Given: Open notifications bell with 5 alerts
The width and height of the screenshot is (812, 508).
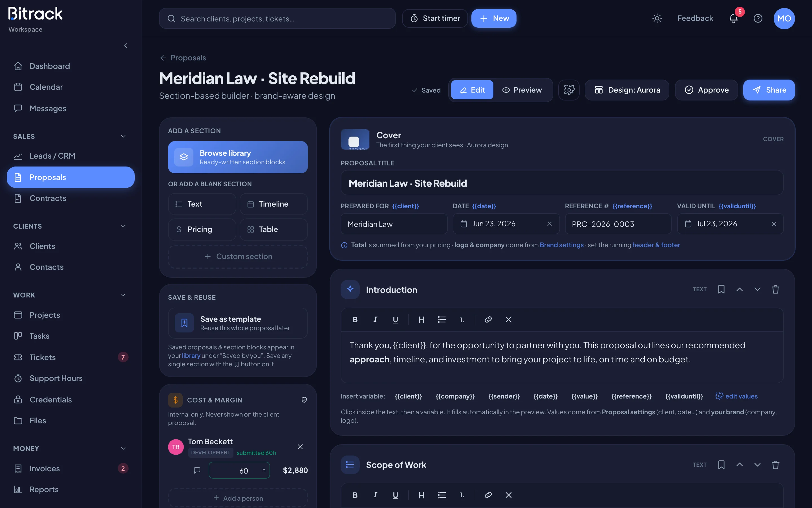Looking at the screenshot, I should coord(734,18).
